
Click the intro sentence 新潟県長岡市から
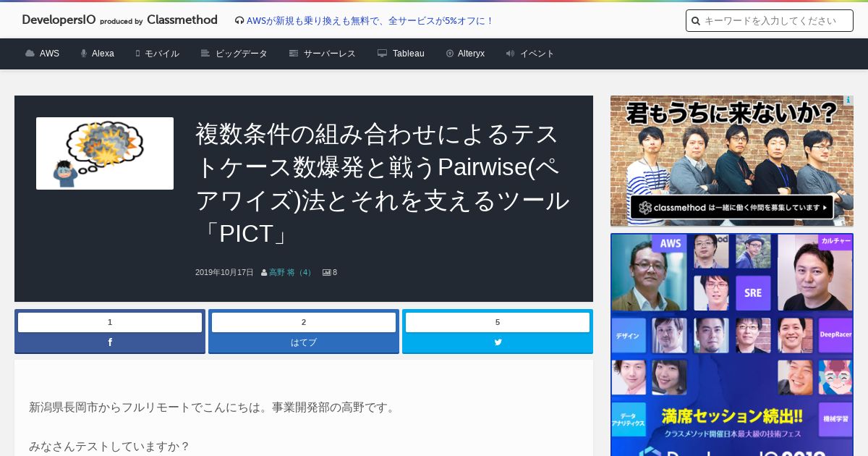tap(213, 408)
